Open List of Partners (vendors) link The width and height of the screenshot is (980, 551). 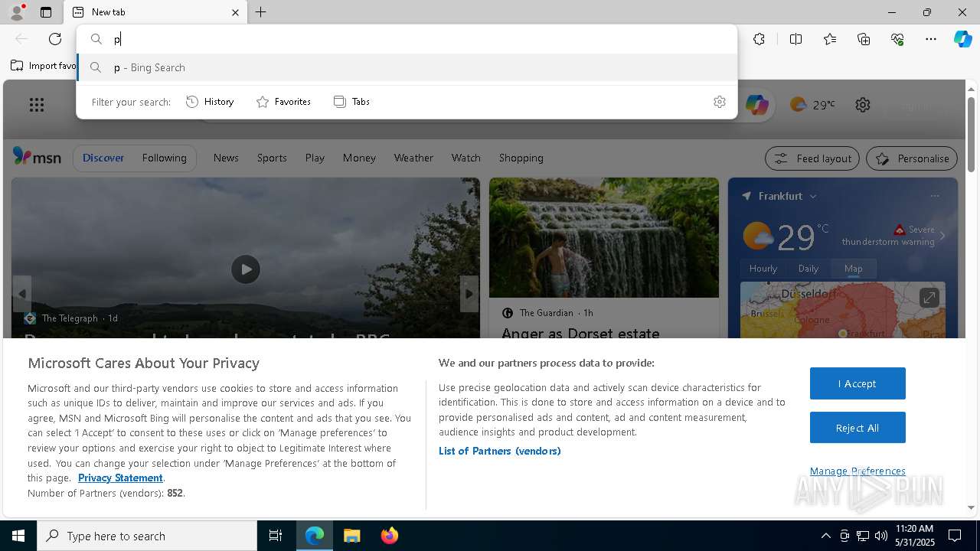pyautogui.click(x=500, y=451)
